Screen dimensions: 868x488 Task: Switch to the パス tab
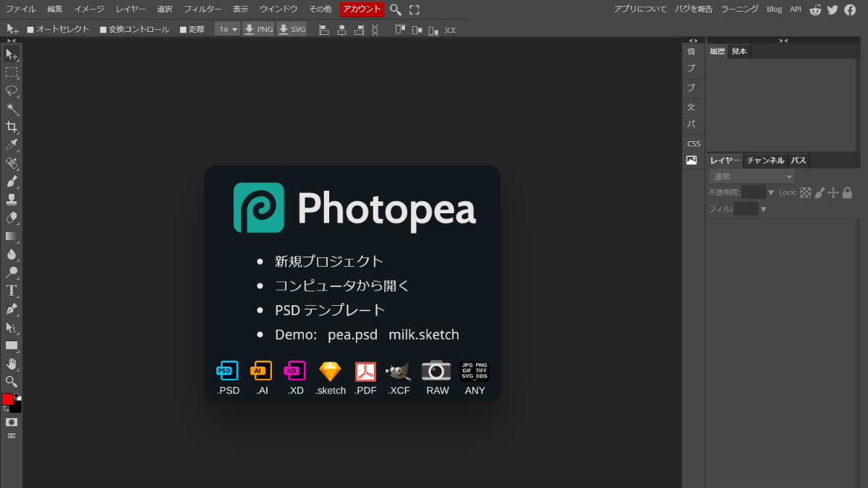[x=799, y=160]
